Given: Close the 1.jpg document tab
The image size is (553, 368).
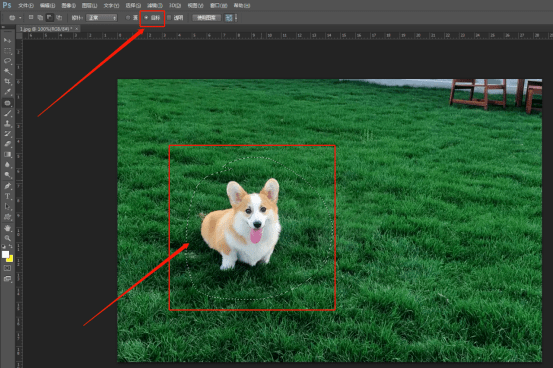Looking at the screenshot, I should coord(77,29).
